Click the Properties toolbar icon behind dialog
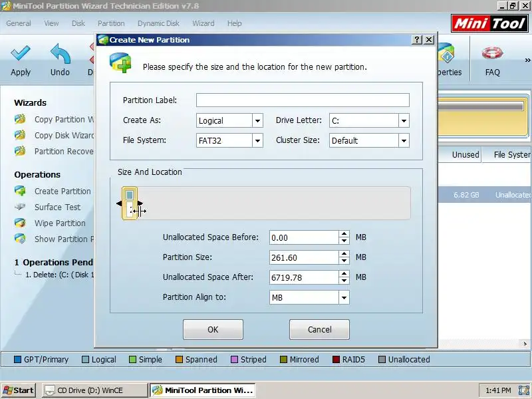Image resolution: width=532 pixels, height=399 pixels. pyautogui.click(x=446, y=55)
